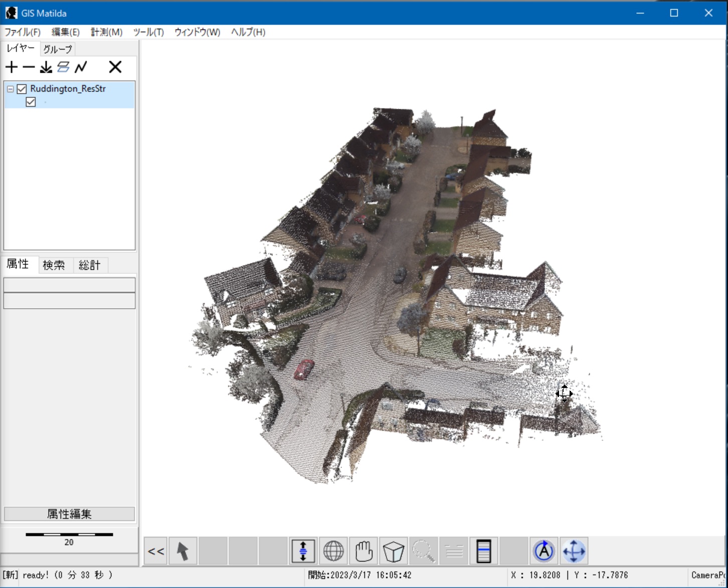Open the ファイル(F) menu
Image resolution: width=728 pixels, height=588 pixels.
(x=23, y=32)
